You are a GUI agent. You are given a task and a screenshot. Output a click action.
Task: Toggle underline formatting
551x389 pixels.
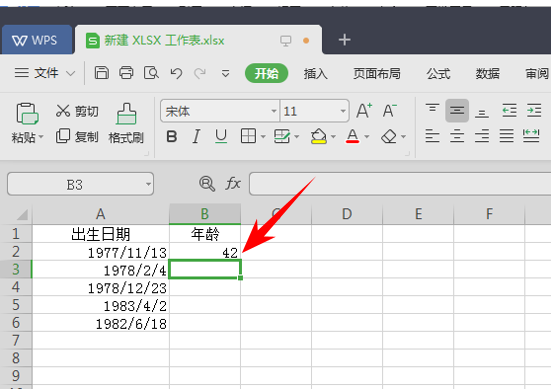[x=221, y=136]
